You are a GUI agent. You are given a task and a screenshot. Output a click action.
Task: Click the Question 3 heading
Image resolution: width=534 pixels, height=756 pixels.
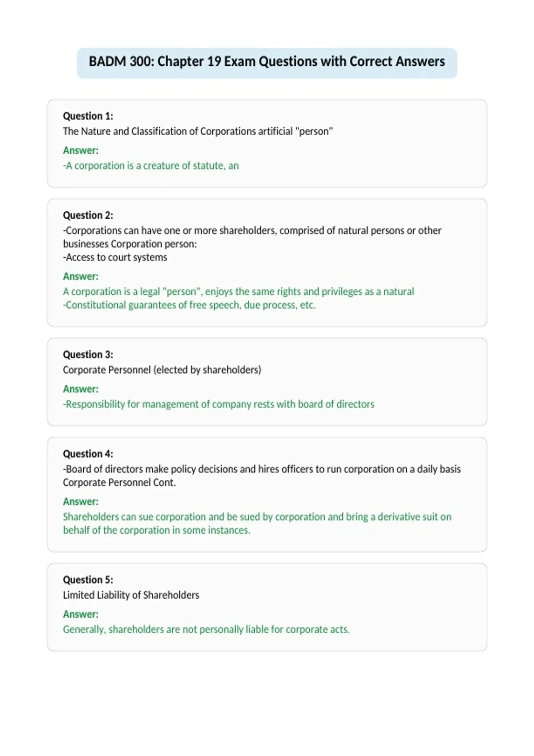[88, 354]
